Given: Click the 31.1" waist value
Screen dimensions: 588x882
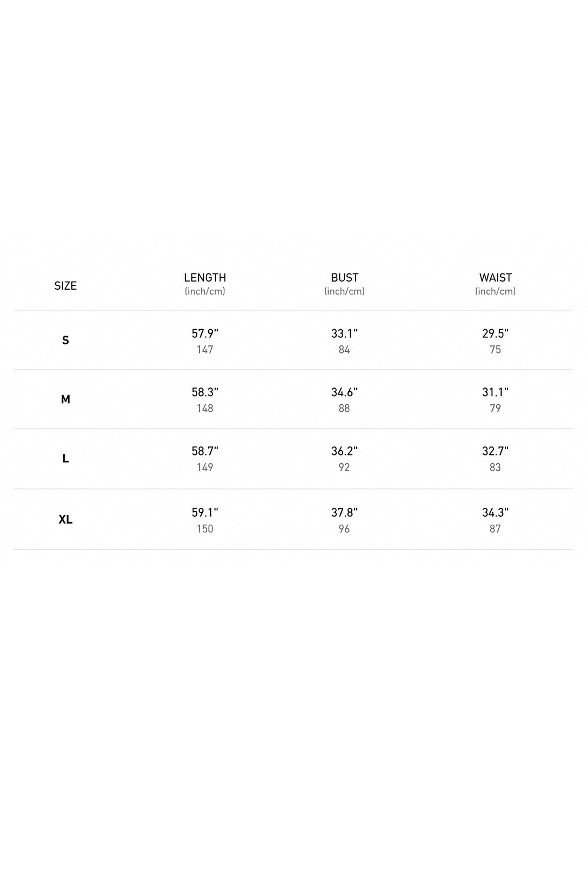Looking at the screenshot, I should [495, 392].
